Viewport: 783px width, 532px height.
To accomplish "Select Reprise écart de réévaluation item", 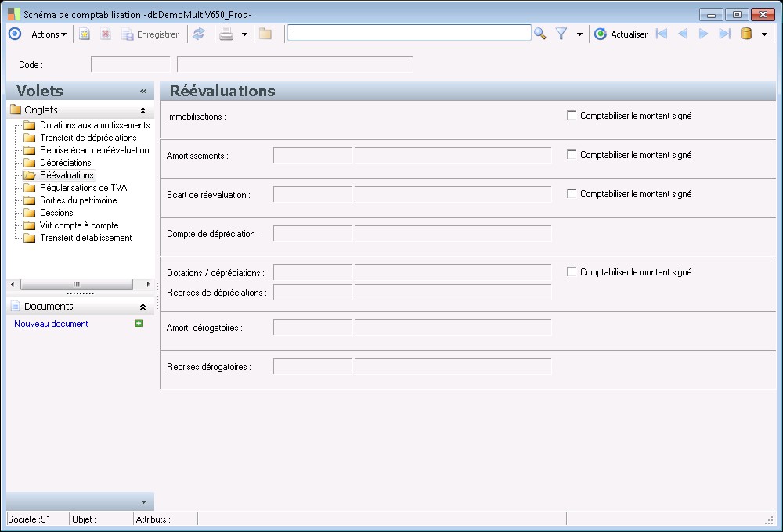I will 95,150.
